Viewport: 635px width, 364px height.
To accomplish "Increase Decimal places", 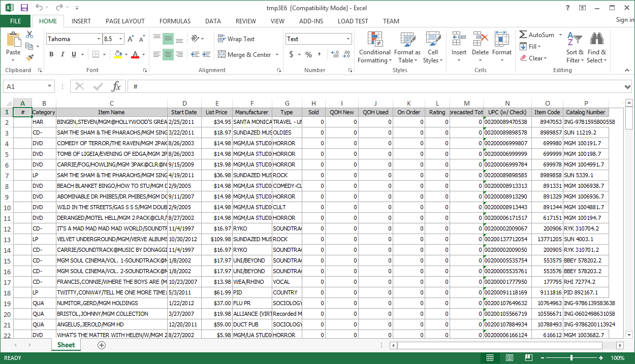I will pyautogui.click(x=334, y=54).
